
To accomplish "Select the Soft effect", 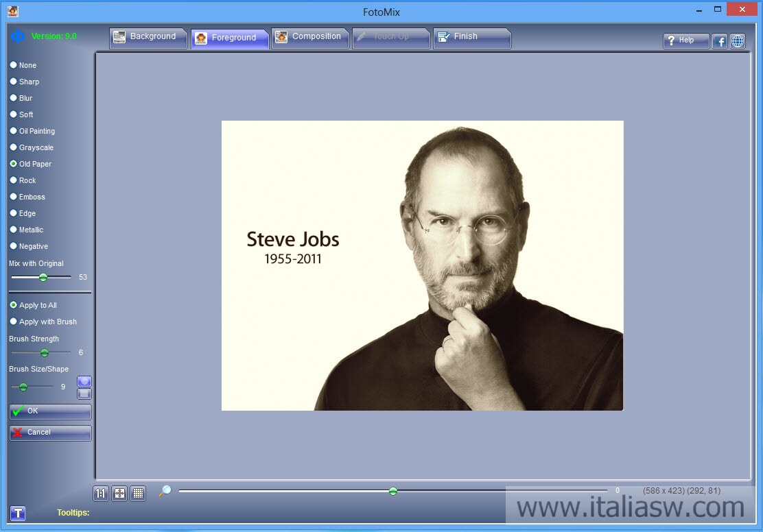I will point(22,114).
